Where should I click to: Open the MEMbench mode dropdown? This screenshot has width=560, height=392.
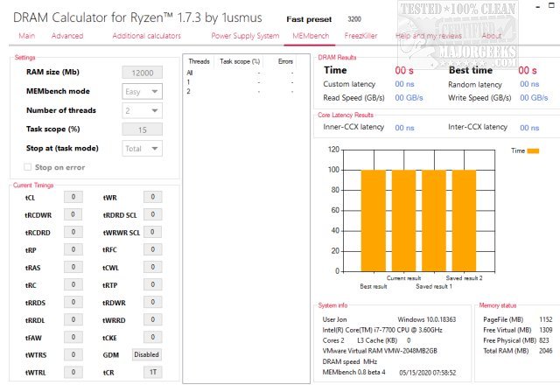click(142, 91)
